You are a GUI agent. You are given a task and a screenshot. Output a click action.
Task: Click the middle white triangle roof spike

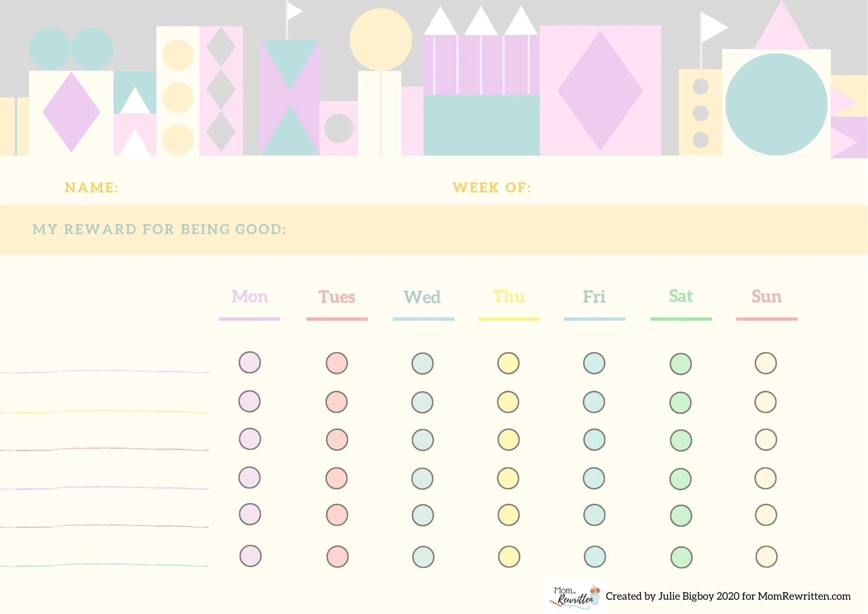point(481,22)
